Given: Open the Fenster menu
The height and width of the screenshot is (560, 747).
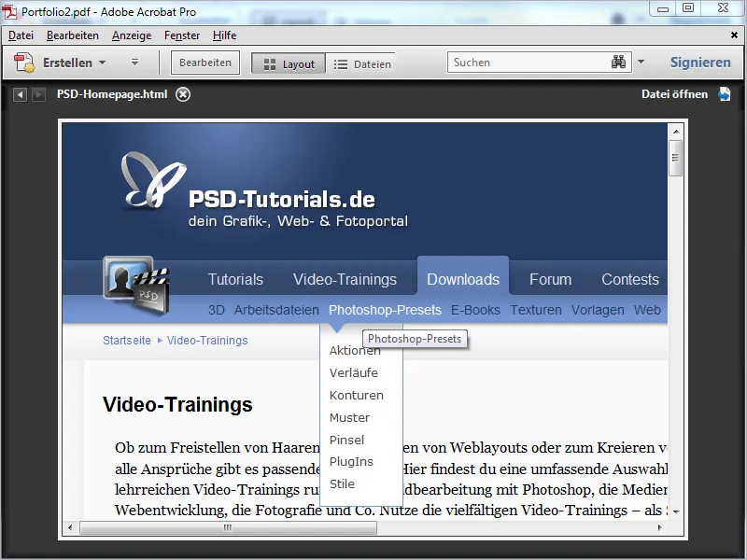Looking at the screenshot, I should [x=182, y=35].
